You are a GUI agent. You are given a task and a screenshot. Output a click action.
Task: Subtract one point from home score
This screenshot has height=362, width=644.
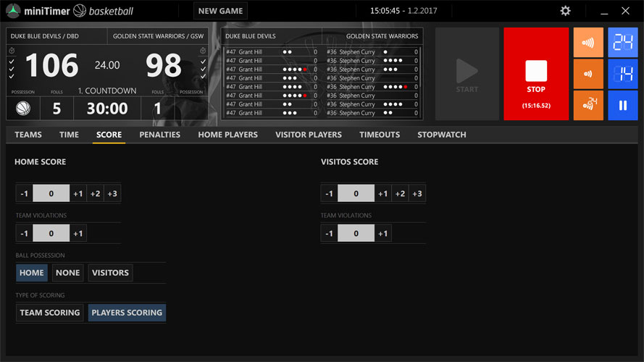(x=24, y=193)
